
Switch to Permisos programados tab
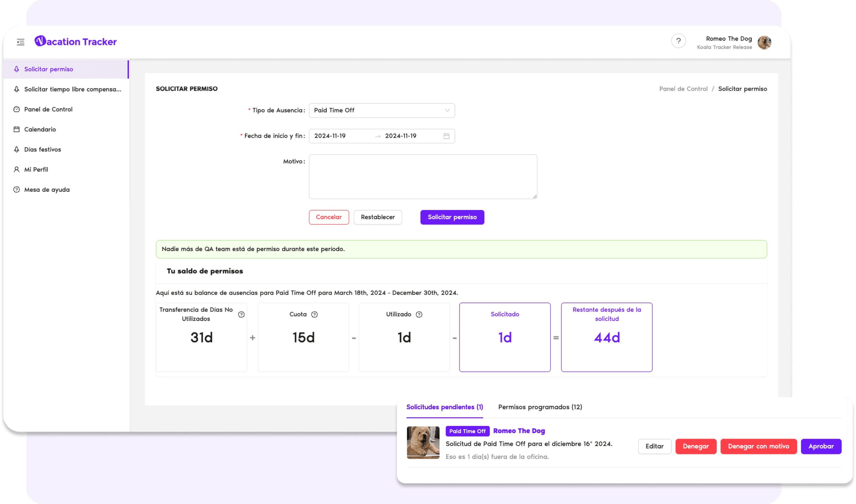(x=539, y=407)
